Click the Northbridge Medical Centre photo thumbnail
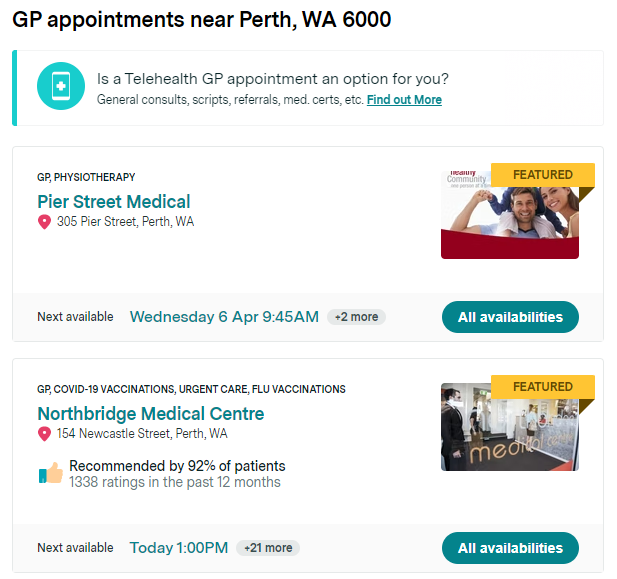This screenshot has width=617, height=579. pos(510,427)
